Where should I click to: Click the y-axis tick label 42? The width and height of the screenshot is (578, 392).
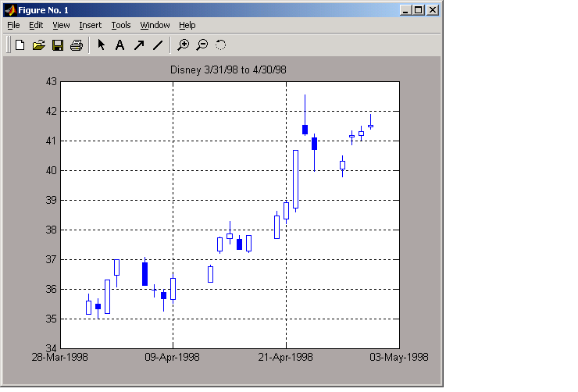pyautogui.click(x=52, y=111)
